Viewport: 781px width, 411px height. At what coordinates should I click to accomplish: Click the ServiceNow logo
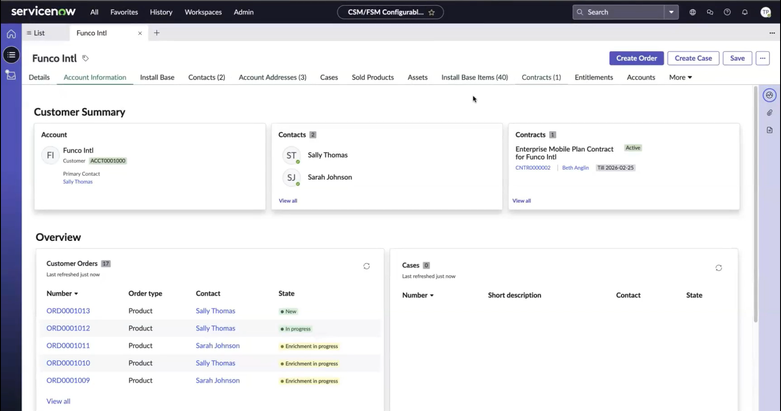(x=43, y=11)
